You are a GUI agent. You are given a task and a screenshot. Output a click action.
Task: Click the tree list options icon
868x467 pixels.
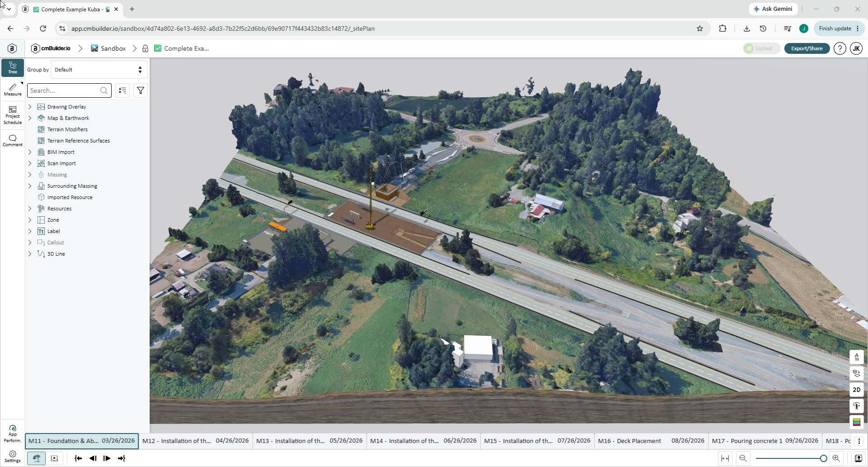coord(123,91)
